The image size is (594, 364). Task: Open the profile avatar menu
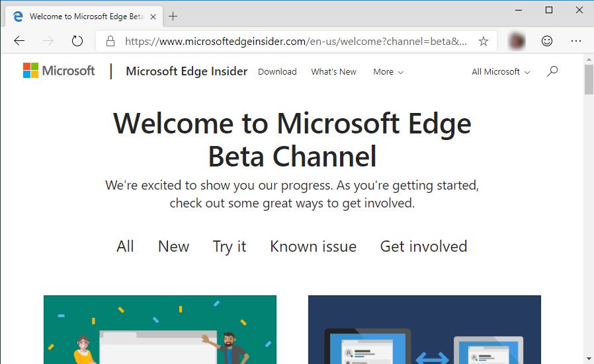tap(517, 41)
